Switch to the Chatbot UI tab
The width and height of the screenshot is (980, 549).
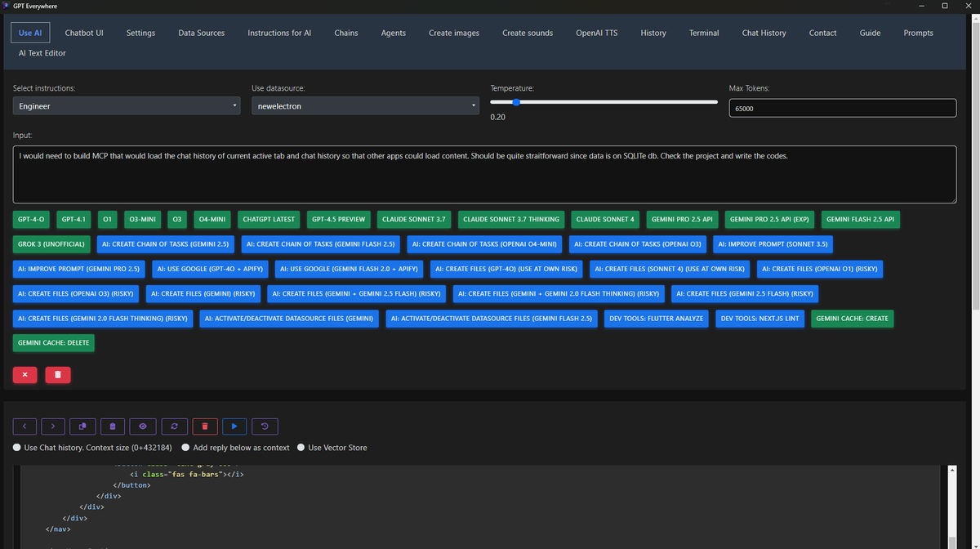coord(84,33)
